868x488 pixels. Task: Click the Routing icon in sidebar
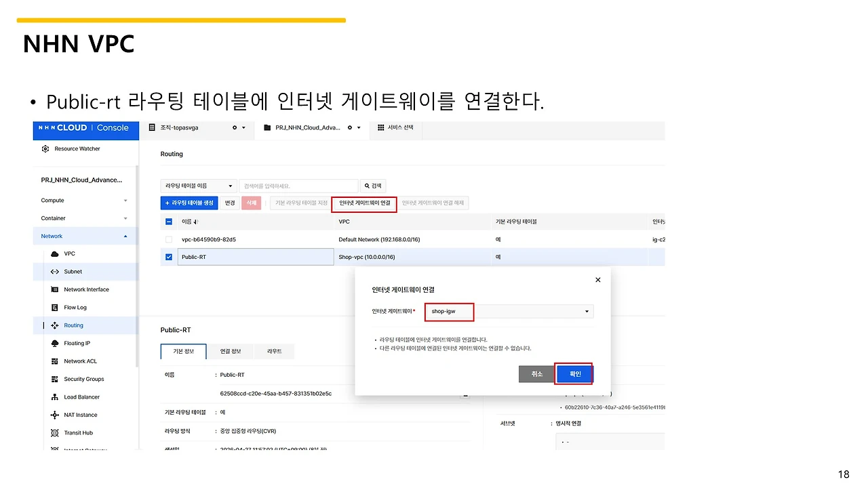[55, 325]
